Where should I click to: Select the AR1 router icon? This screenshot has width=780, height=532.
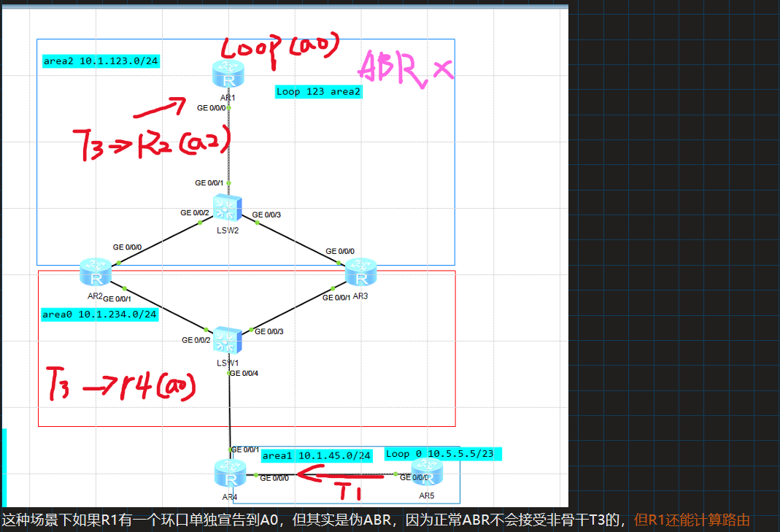click(x=228, y=74)
